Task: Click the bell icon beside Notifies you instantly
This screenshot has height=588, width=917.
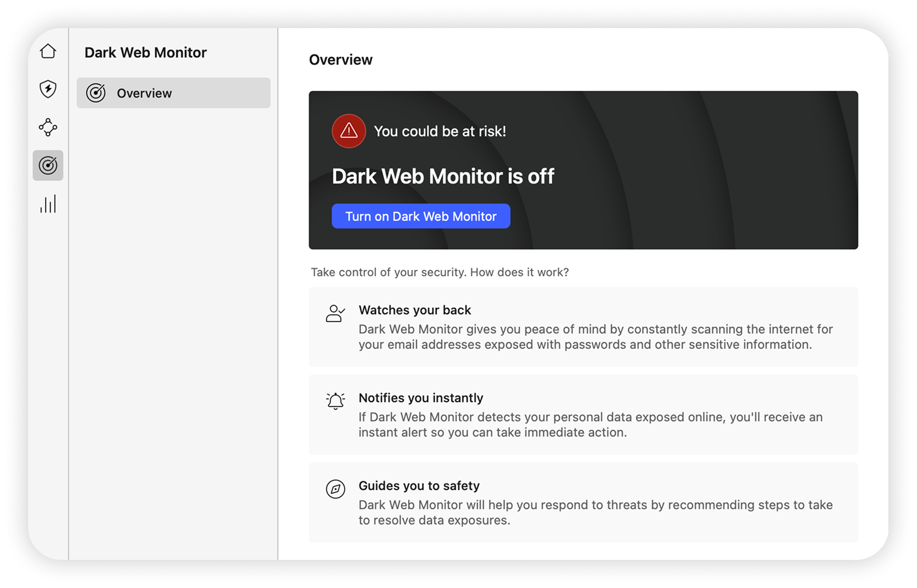Action: pyautogui.click(x=335, y=401)
